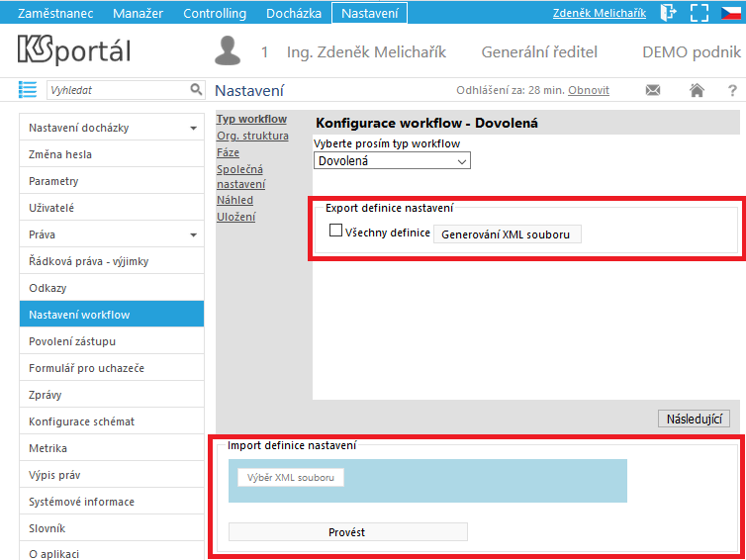
Task: Open Zprávy in sidebar
Action: pyautogui.click(x=112, y=394)
